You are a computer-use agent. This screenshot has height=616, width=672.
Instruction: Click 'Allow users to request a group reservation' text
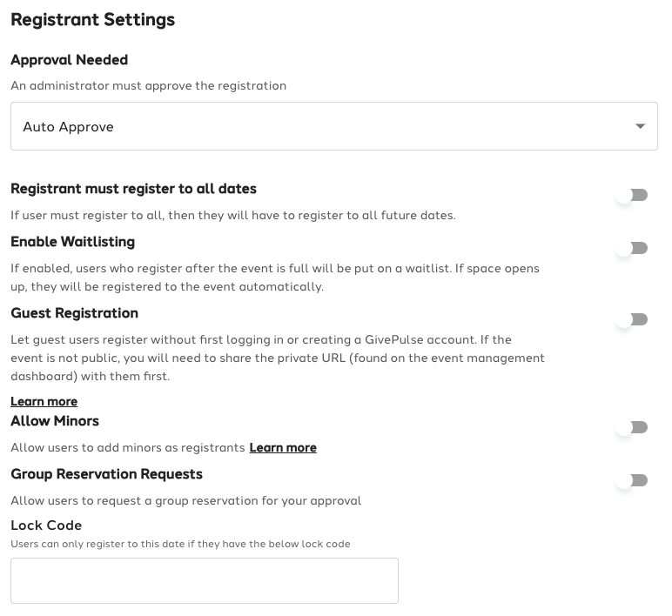pyautogui.click(x=186, y=501)
